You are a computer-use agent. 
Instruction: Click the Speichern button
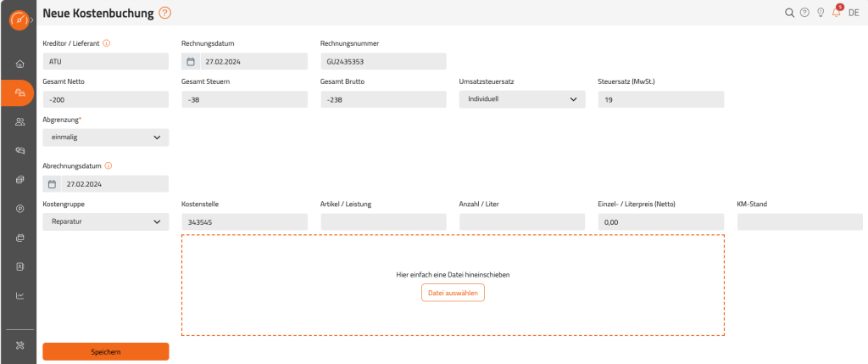106,352
